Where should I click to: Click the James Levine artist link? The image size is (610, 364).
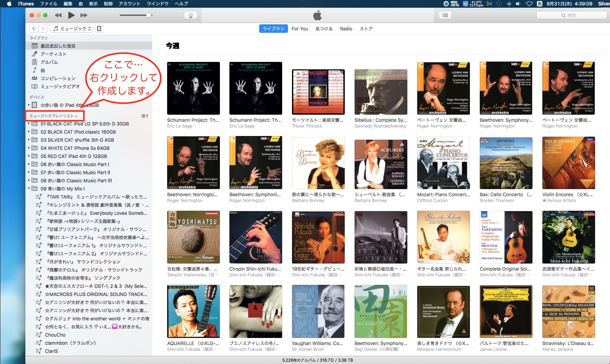point(493,349)
